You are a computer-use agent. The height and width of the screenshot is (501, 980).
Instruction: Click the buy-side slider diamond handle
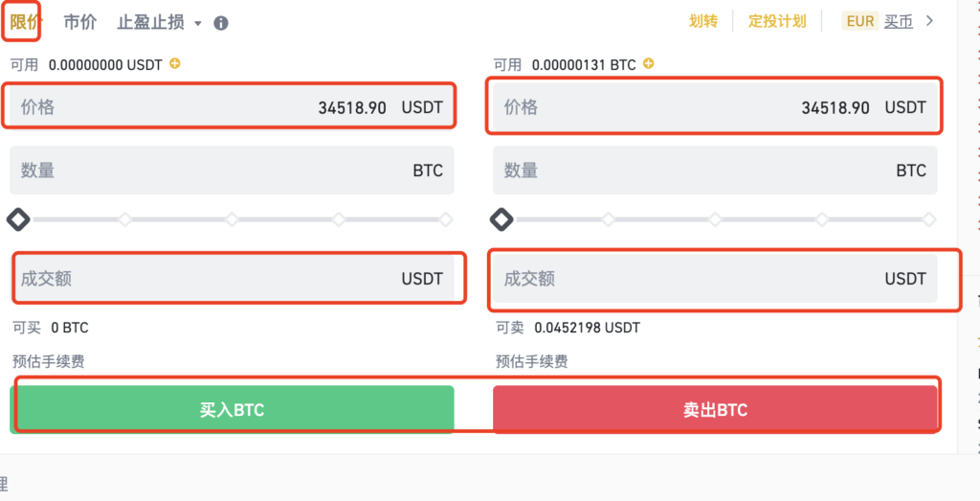18,219
